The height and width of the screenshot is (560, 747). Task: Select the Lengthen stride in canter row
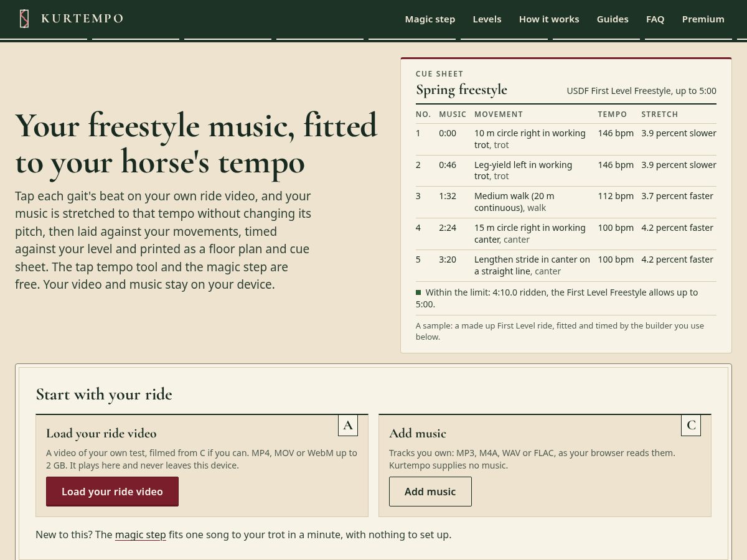[x=566, y=265]
